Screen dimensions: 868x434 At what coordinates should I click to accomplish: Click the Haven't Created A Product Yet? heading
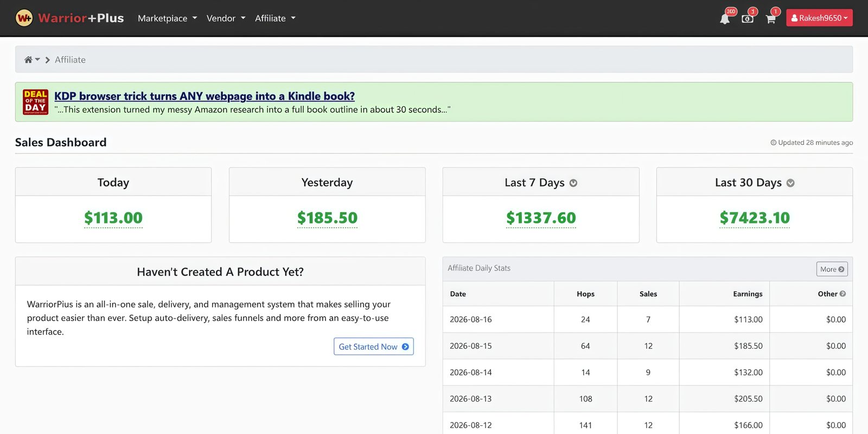[x=220, y=272]
